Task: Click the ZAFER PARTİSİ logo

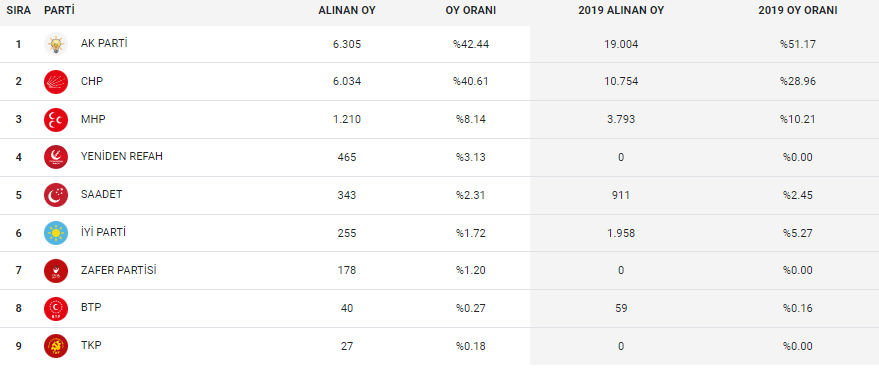Action: point(56,271)
